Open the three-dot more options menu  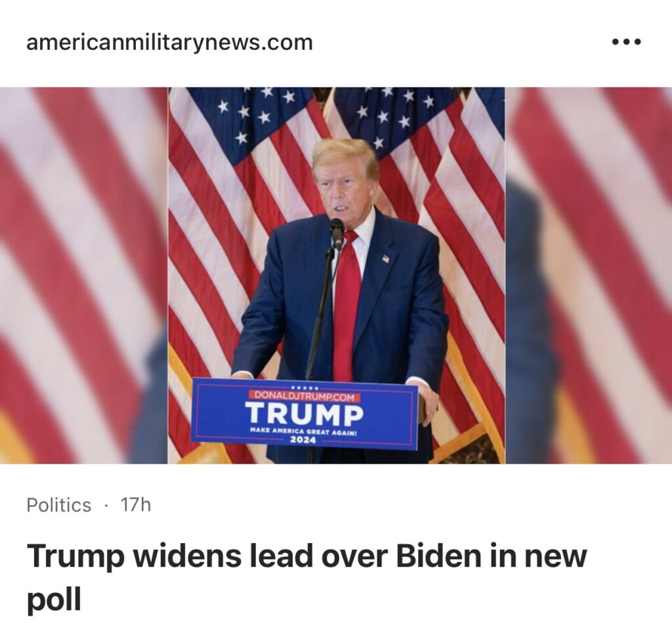pos(627,42)
